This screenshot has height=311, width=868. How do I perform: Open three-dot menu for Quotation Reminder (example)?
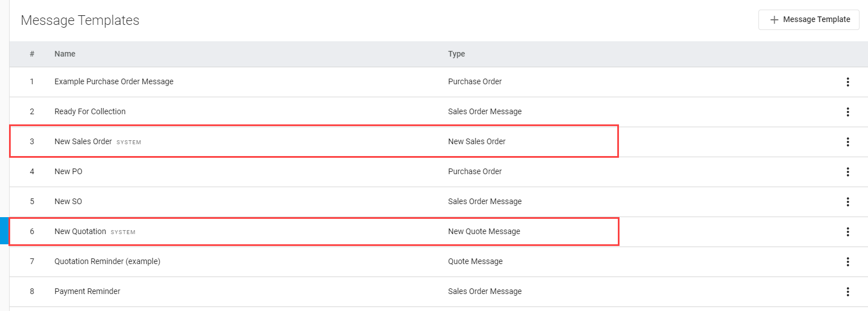coord(847,262)
